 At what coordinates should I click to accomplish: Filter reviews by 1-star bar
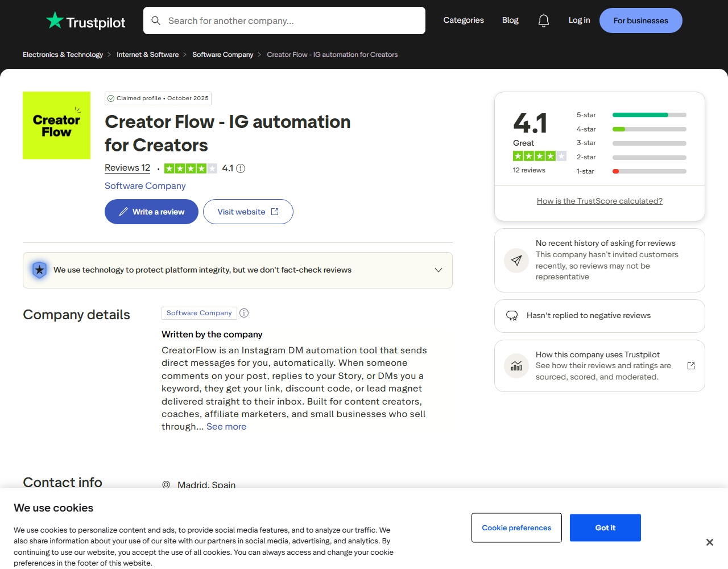(x=650, y=171)
